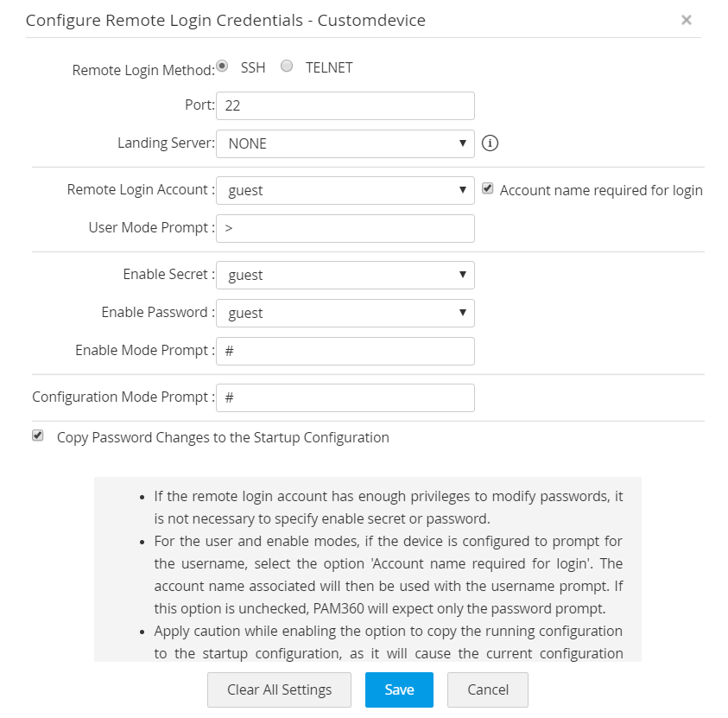Cancel the credentials configuration
The width and height of the screenshot is (728, 718).
(487, 689)
